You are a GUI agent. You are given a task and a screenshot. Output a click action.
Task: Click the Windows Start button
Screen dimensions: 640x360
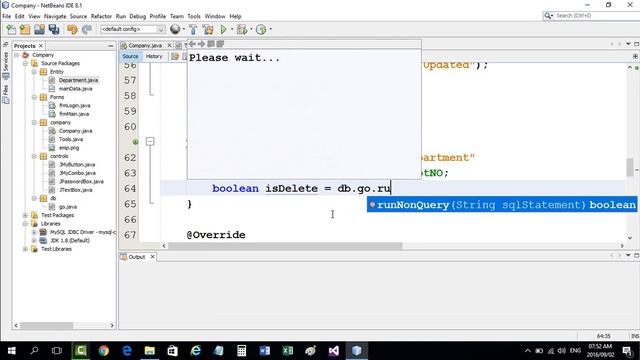pos(11,351)
